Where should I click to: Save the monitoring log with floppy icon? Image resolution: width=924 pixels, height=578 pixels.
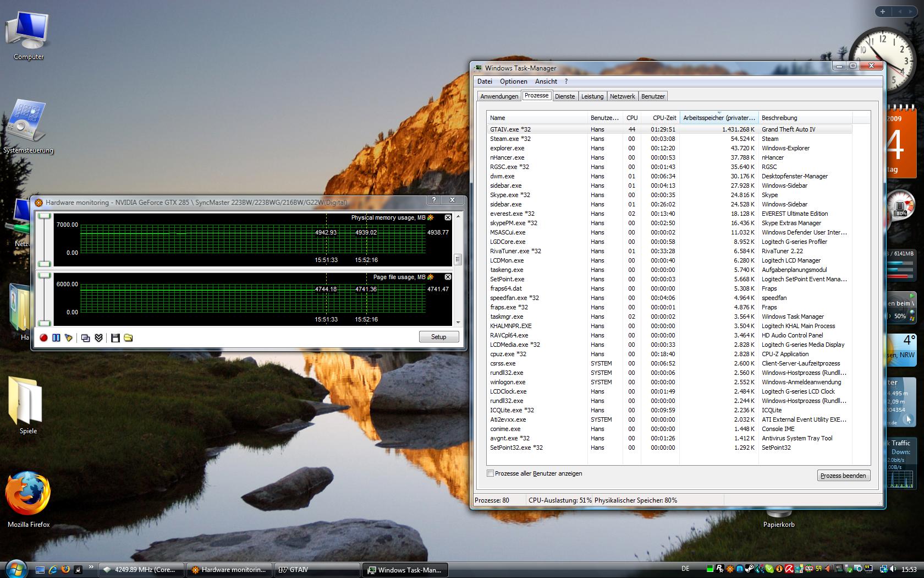coord(115,337)
